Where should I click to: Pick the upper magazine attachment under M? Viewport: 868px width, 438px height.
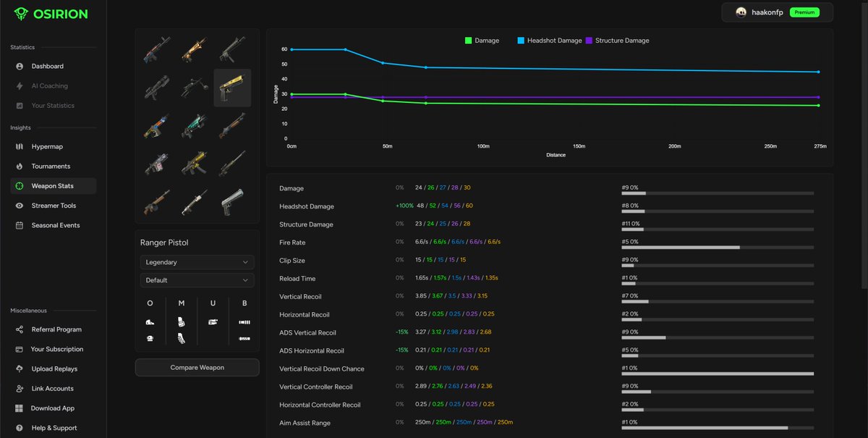181,322
